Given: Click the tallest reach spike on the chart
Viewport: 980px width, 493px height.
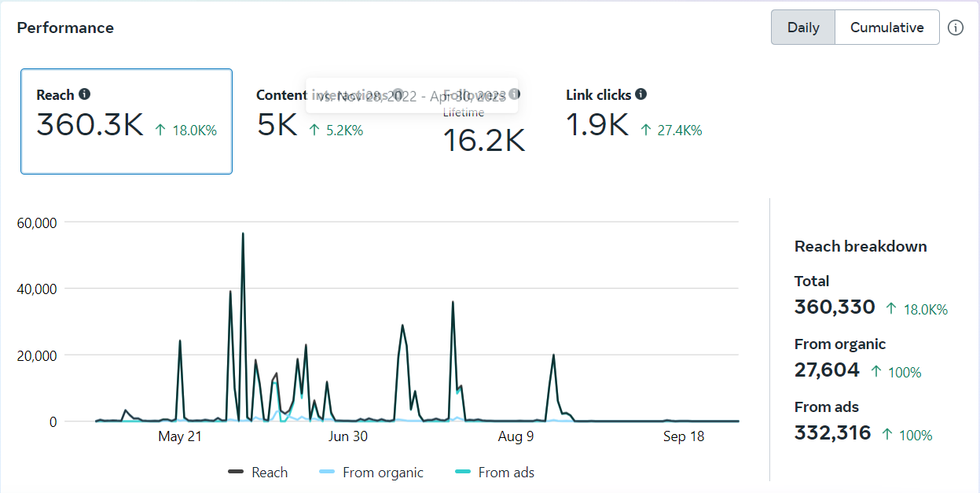Looking at the screenshot, I should pos(243,234).
